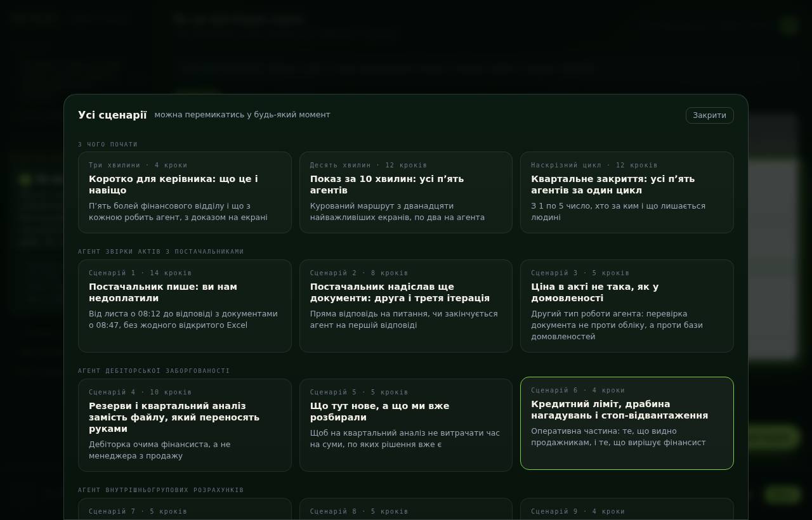Open the 'Сценарій 8 · 5 кроків' card

click(406, 509)
